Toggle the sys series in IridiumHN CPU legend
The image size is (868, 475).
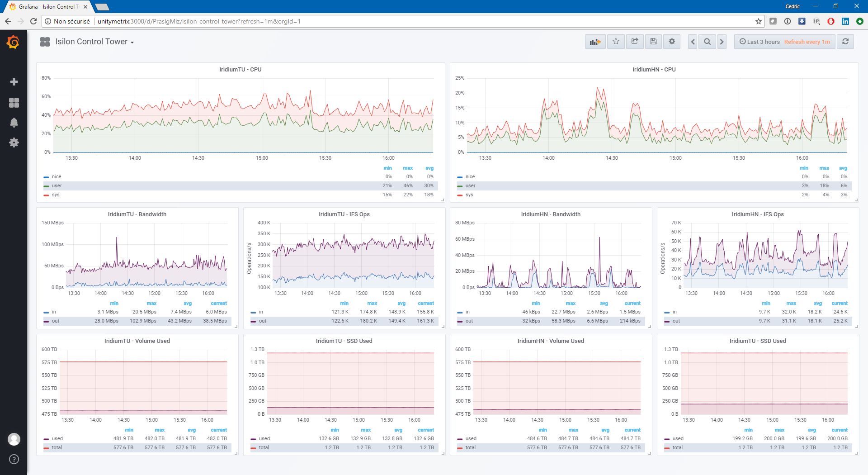(x=469, y=195)
